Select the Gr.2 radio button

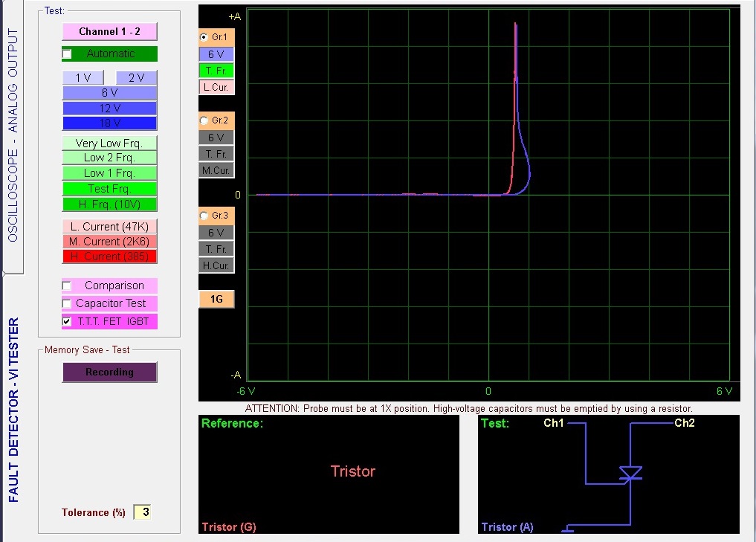click(x=204, y=120)
